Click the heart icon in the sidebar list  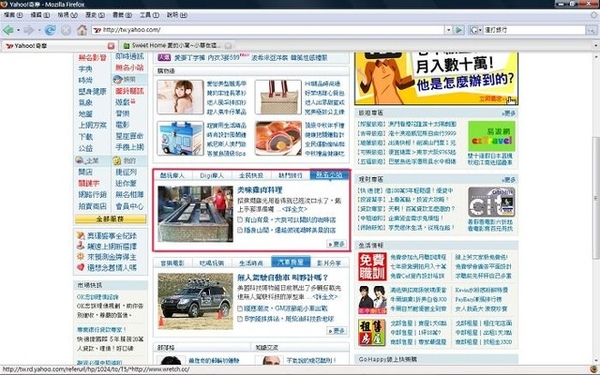click(80, 267)
